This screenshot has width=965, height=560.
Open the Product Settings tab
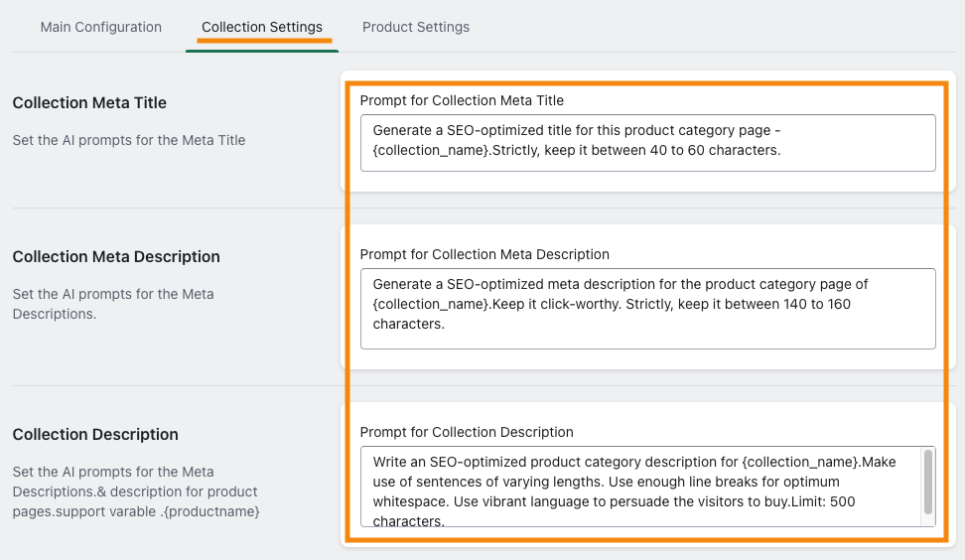coord(416,27)
